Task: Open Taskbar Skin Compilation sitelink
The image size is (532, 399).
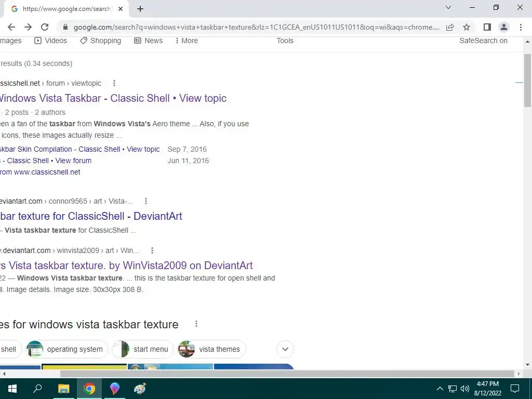Action: click(79, 149)
